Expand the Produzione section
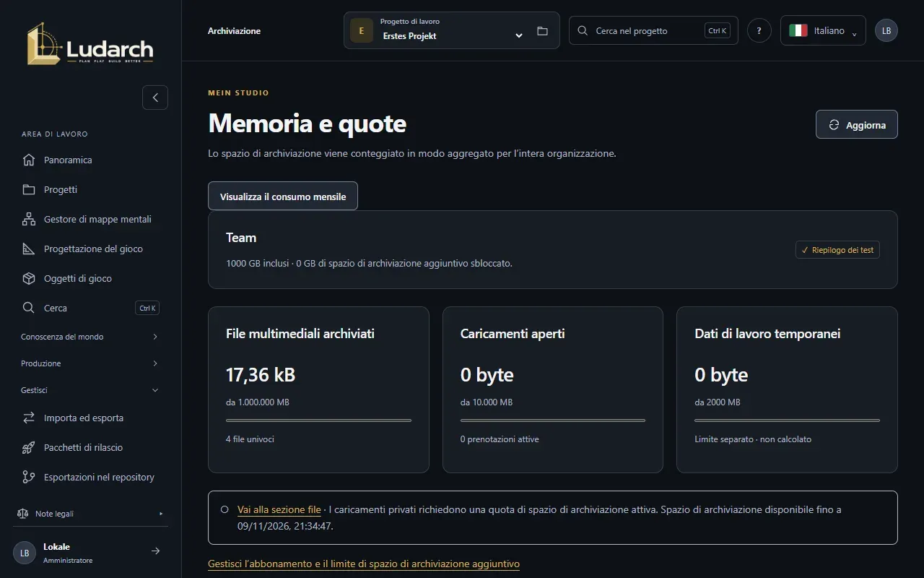The image size is (924, 578). [90, 363]
